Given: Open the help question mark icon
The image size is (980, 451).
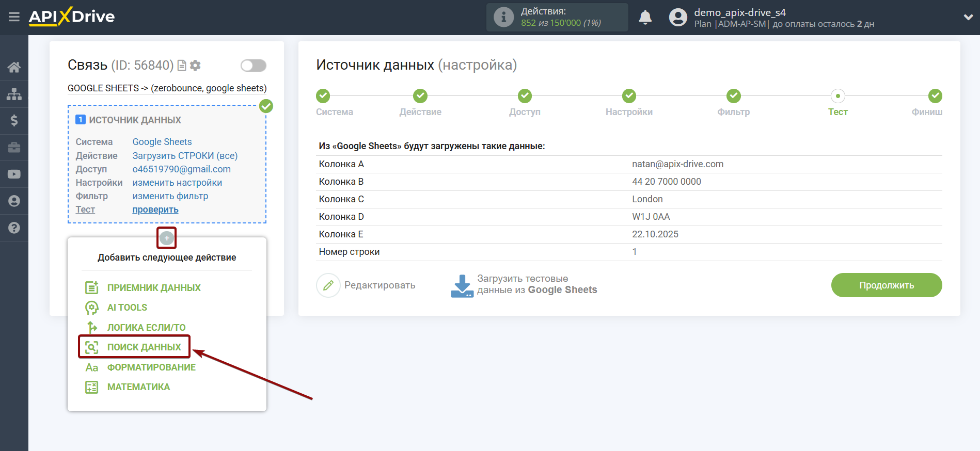Looking at the screenshot, I should coord(14,228).
